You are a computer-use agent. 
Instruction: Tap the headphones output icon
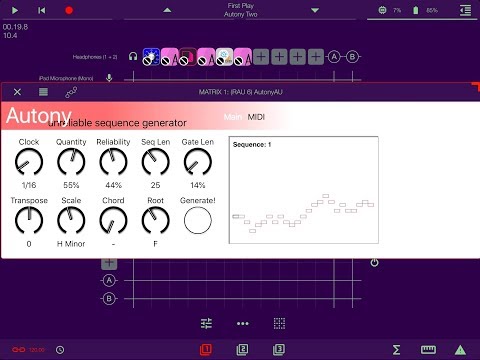click(x=133, y=57)
